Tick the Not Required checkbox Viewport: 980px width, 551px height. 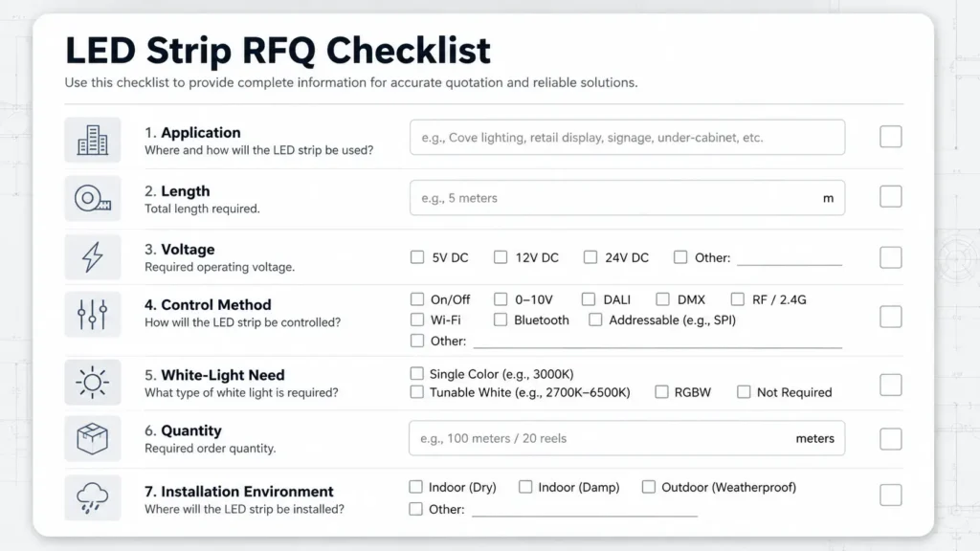tap(744, 392)
